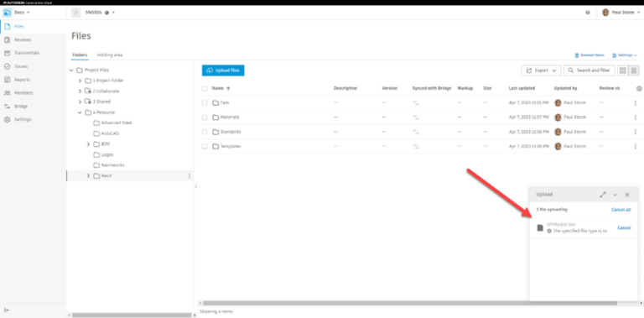Screen dimensions: 644x318
Task: Open the SNO024 project dropdown
Action: point(101,13)
